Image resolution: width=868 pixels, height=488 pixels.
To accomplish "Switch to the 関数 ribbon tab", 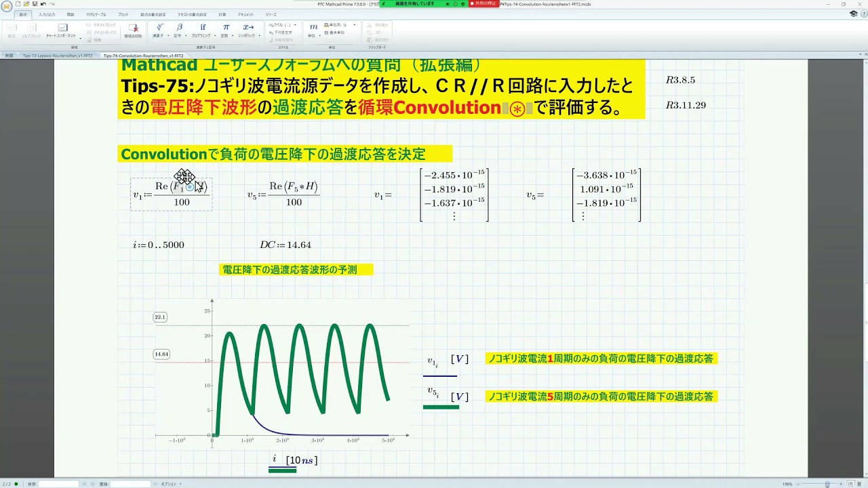I will click(71, 14).
